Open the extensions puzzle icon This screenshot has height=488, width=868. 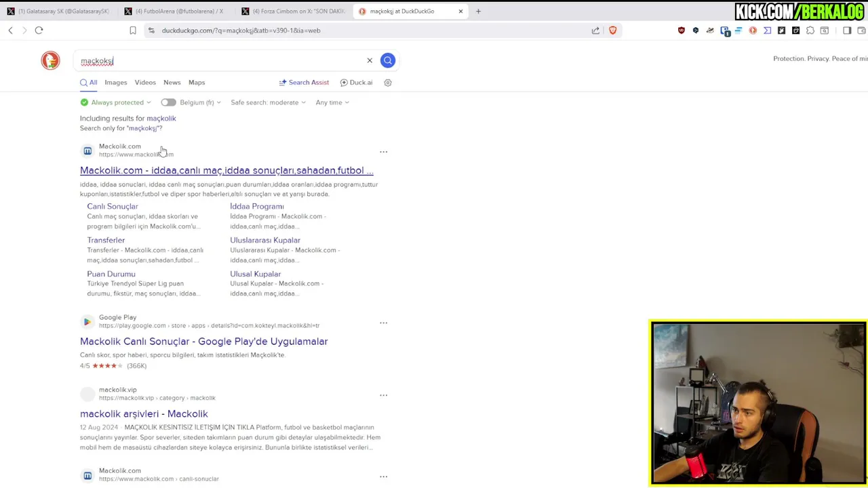pyautogui.click(x=810, y=30)
